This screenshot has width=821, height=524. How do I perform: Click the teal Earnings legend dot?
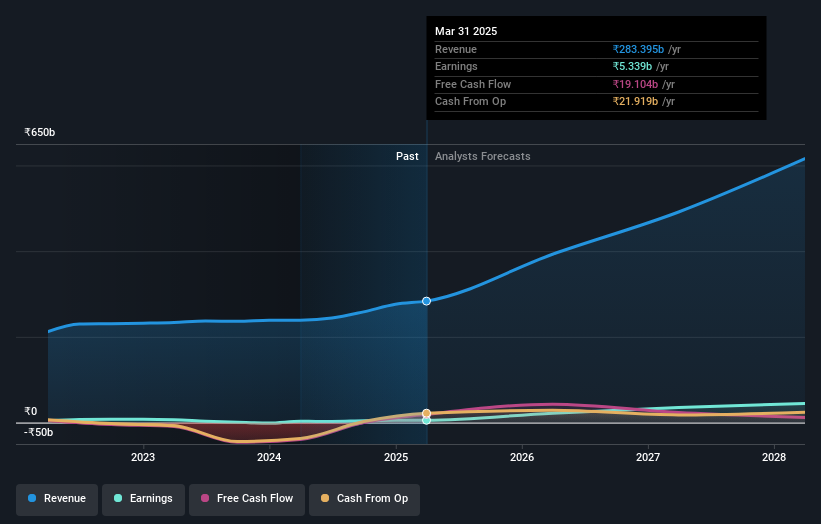click(x=118, y=498)
